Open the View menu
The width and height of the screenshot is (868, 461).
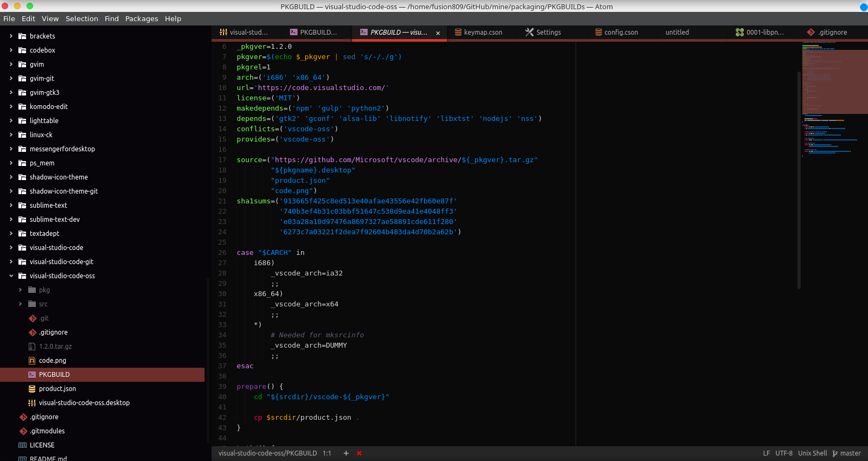pos(50,18)
